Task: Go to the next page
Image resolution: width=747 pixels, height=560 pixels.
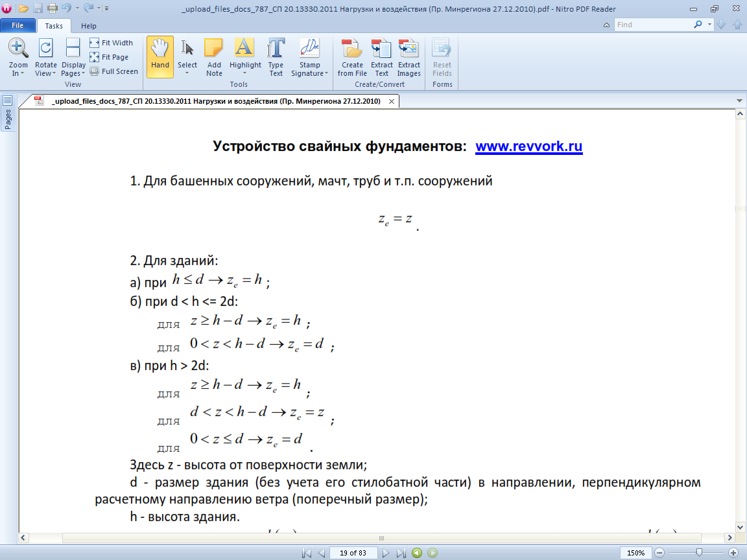Action: click(x=386, y=553)
